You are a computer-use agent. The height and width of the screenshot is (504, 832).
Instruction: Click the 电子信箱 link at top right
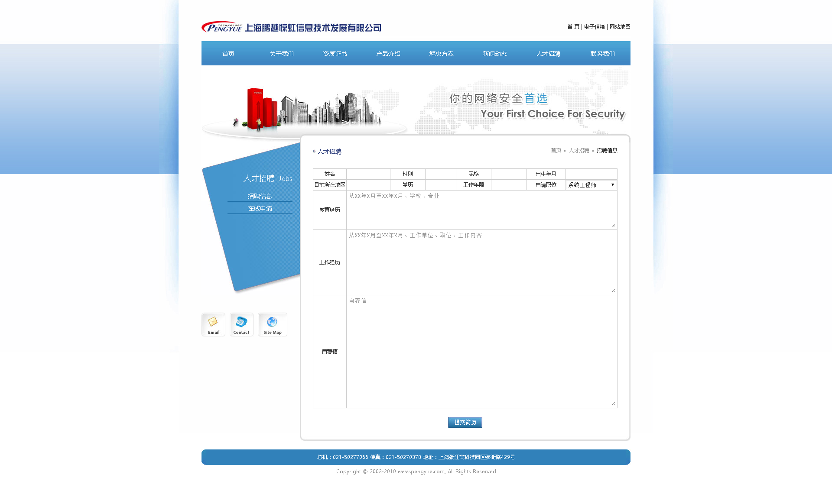[594, 27]
